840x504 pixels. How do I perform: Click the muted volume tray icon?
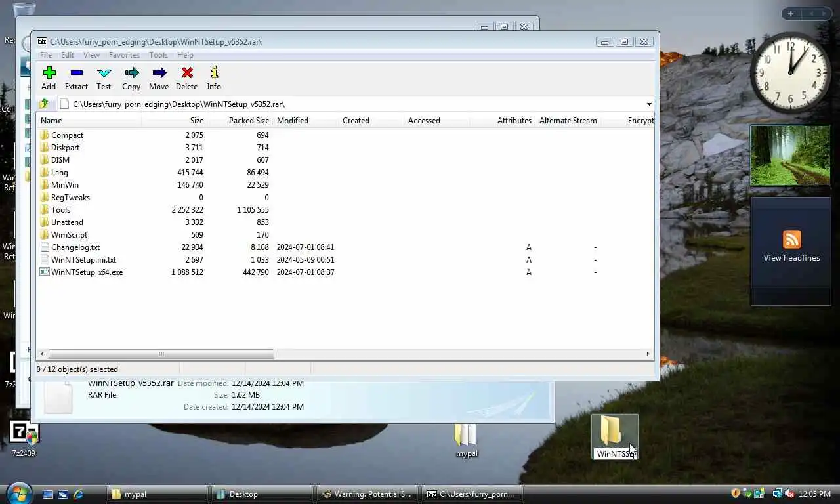[789, 493]
